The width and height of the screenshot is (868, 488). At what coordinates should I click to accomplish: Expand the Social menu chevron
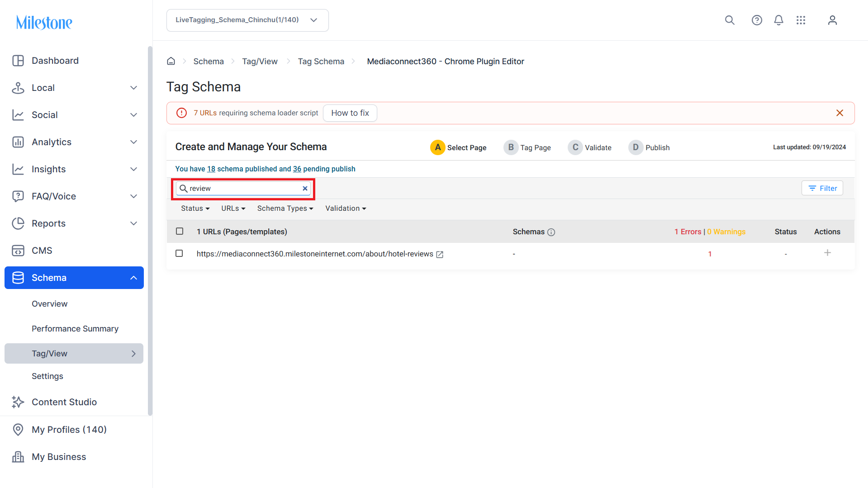tap(133, 115)
